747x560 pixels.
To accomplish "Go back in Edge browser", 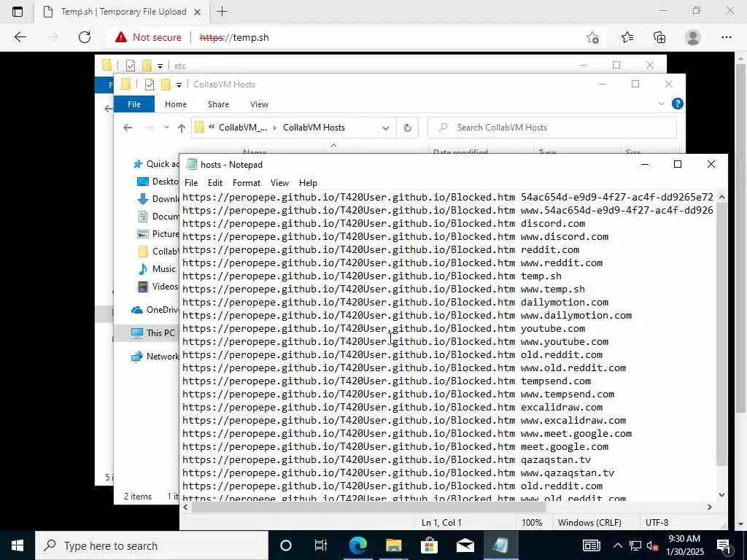I will (20, 37).
